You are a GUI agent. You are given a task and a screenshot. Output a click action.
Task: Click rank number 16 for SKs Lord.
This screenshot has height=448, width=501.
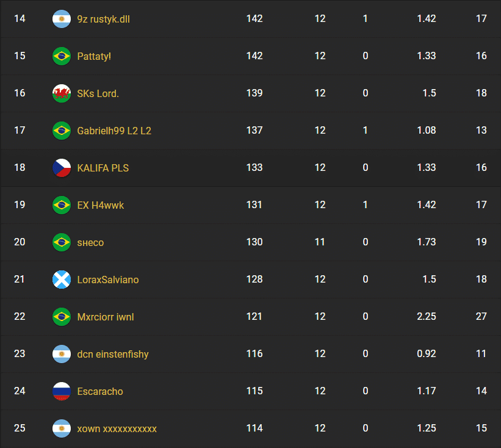(x=20, y=93)
